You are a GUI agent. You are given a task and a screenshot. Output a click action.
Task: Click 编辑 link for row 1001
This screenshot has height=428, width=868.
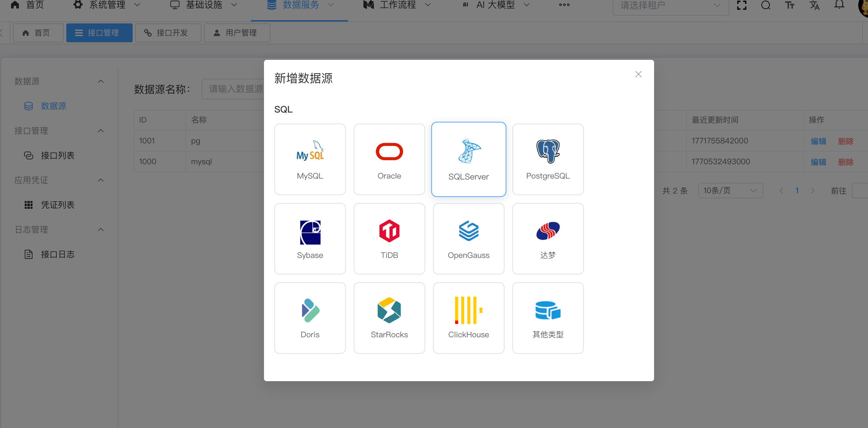click(x=818, y=141)
